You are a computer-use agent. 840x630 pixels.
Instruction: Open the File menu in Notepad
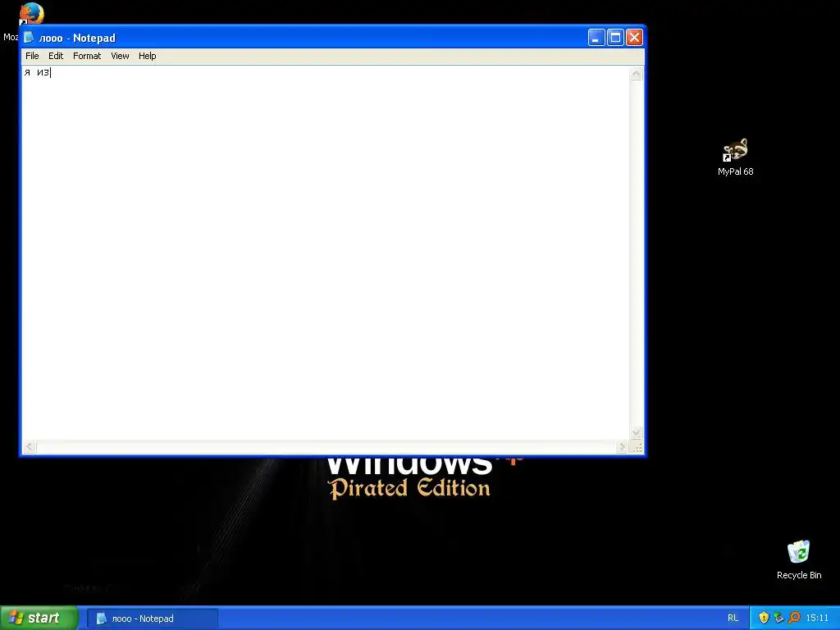[x=32, y=56]
